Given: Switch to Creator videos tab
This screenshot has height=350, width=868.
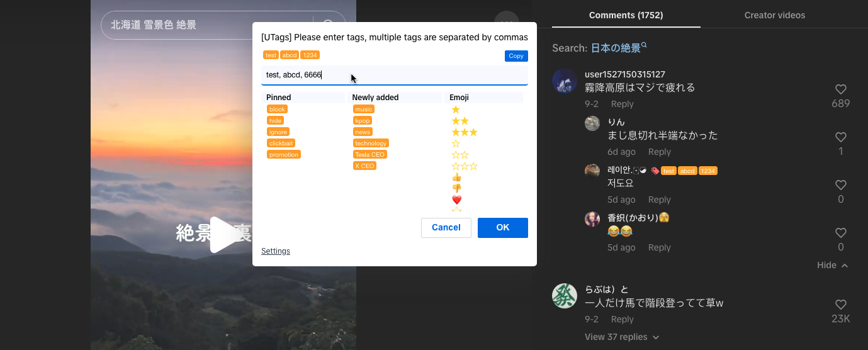Looking at the screenshot, I should (774, 15).
